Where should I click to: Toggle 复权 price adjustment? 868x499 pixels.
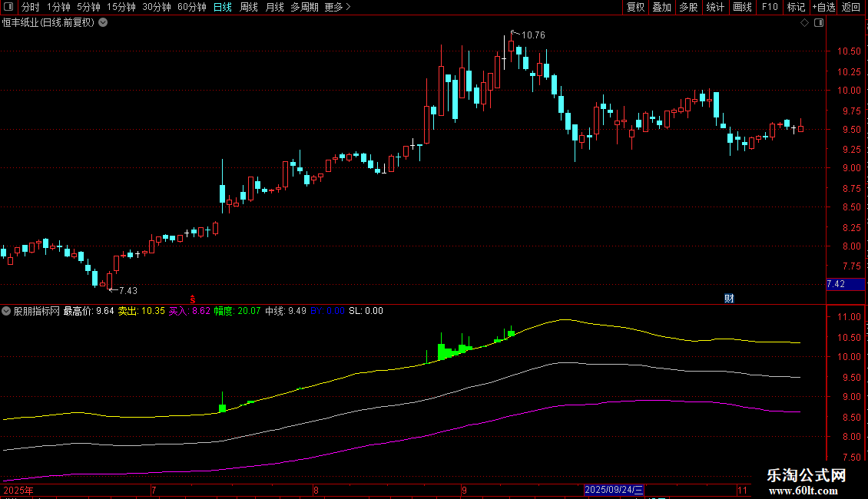point(635,7)
